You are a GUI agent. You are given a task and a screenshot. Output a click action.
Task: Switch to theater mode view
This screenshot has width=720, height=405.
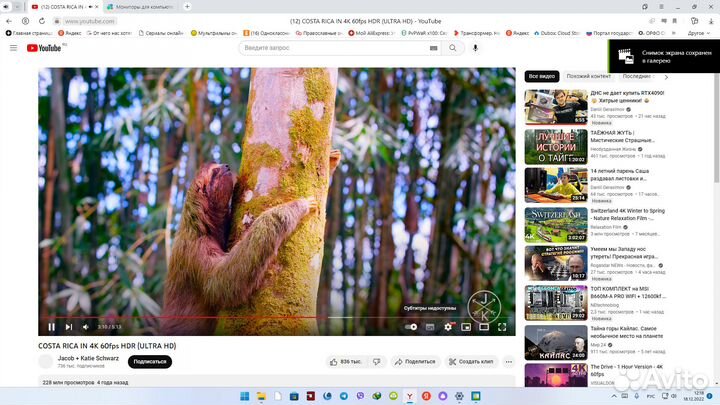(x=484, y=326)
